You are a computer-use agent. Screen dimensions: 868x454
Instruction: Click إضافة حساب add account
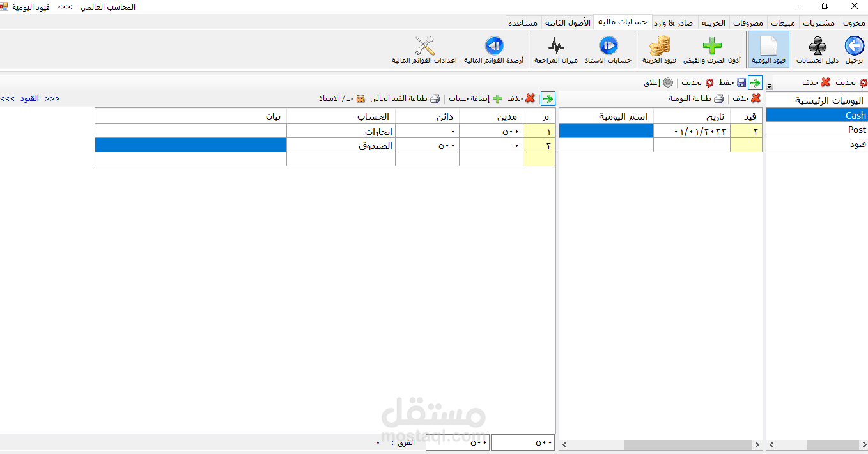coord(476,98)
